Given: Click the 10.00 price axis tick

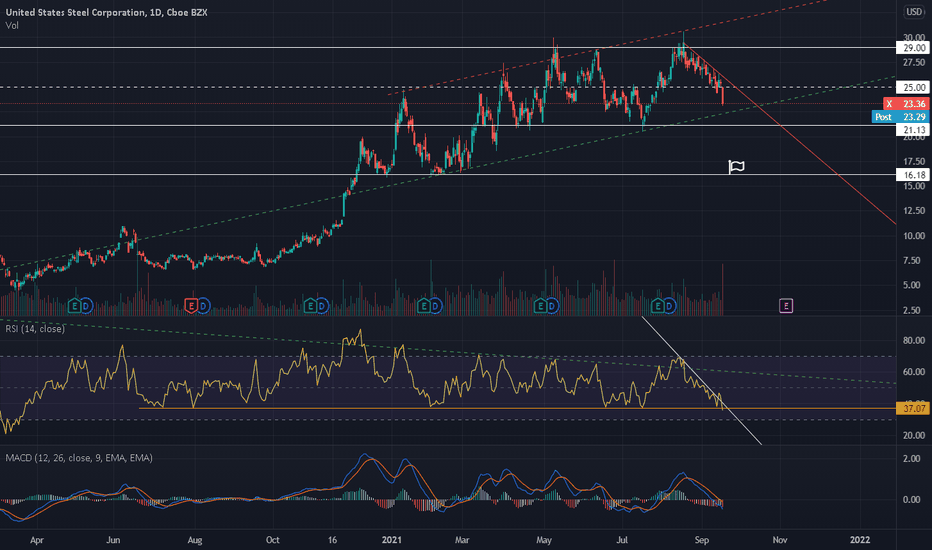Looking at the screenshot, I should 914,235.
